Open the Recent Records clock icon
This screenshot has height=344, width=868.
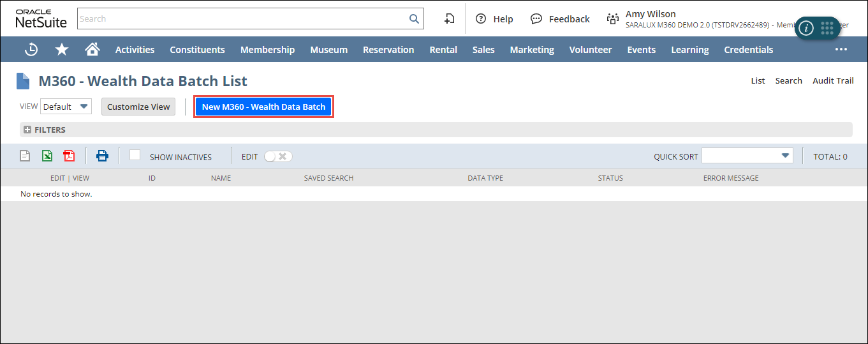point(31,49)
